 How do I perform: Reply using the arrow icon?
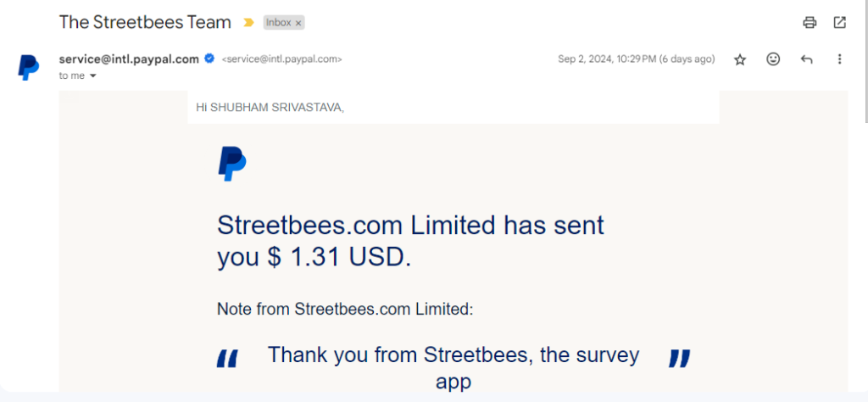(x=807, y=59)
